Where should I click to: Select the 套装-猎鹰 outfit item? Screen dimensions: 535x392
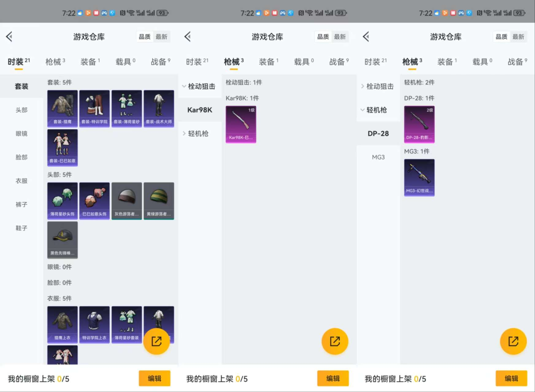pos(63,108)
